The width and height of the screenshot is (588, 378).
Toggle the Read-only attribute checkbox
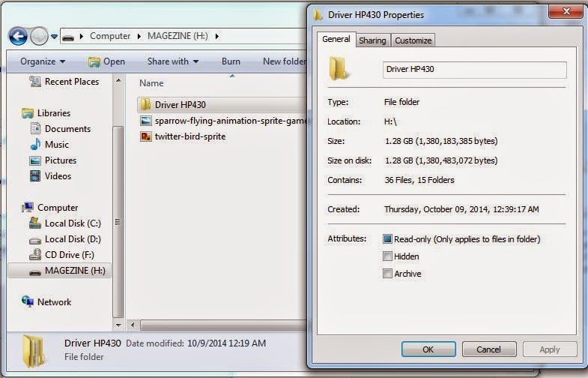point(387,238)
